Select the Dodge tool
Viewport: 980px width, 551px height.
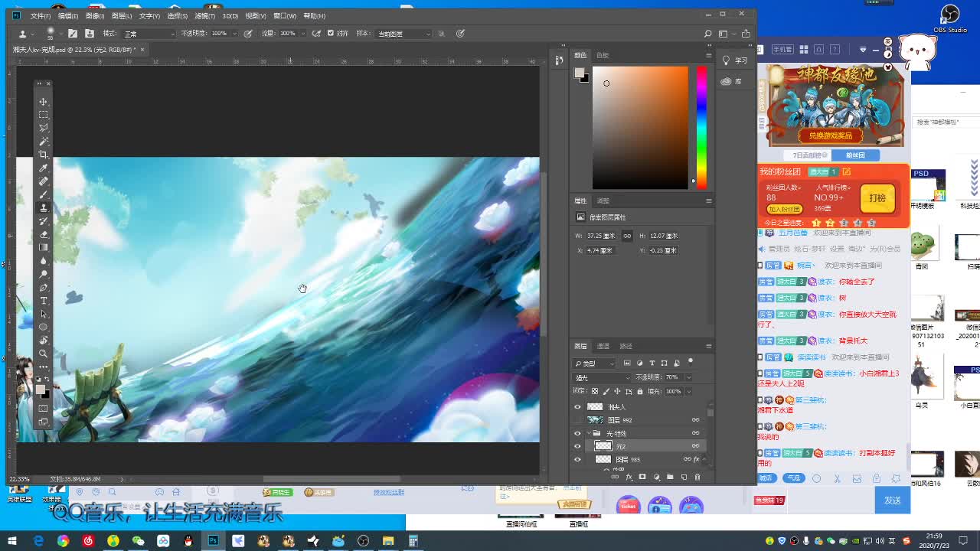[44, 274]
